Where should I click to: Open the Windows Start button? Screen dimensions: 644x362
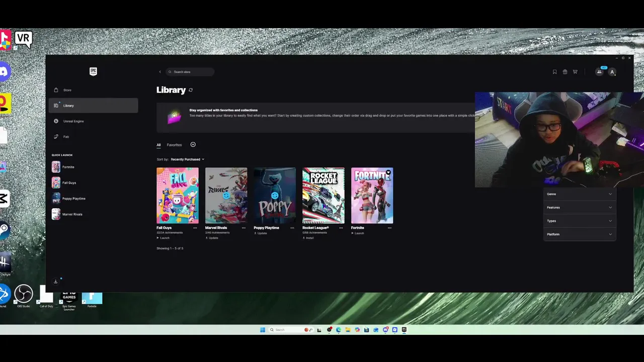[x=263, y=330]
